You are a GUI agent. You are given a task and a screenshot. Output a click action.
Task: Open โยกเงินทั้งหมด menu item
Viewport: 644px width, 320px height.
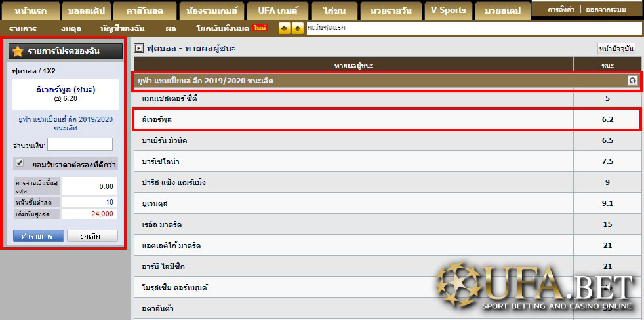(x=223, y=29)
